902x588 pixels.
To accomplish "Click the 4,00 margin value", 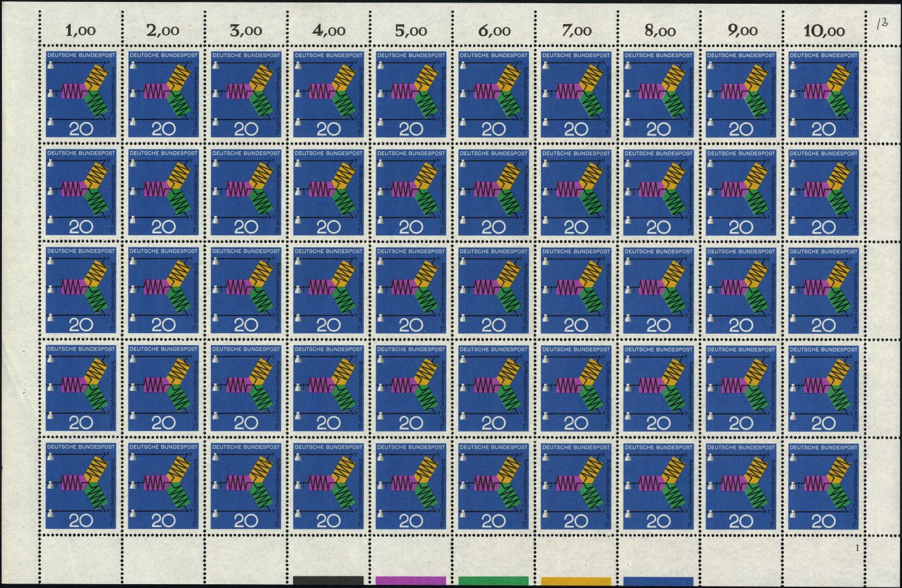I will pos(328,30).
